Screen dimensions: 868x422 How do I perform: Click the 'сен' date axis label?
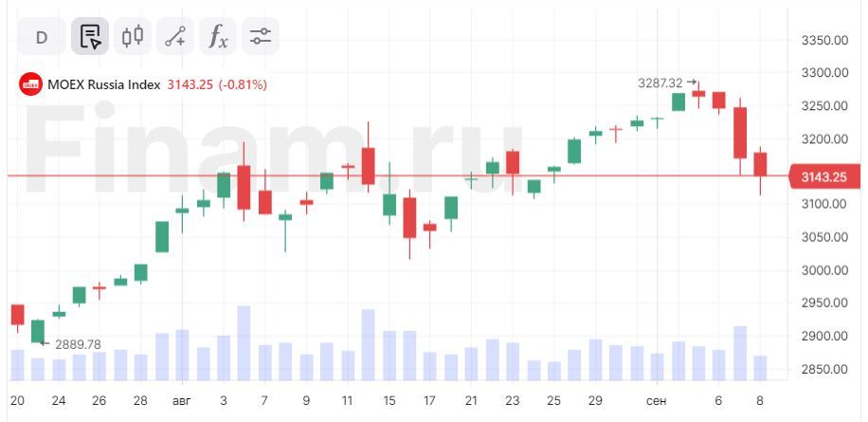click(x=657, y=401)
